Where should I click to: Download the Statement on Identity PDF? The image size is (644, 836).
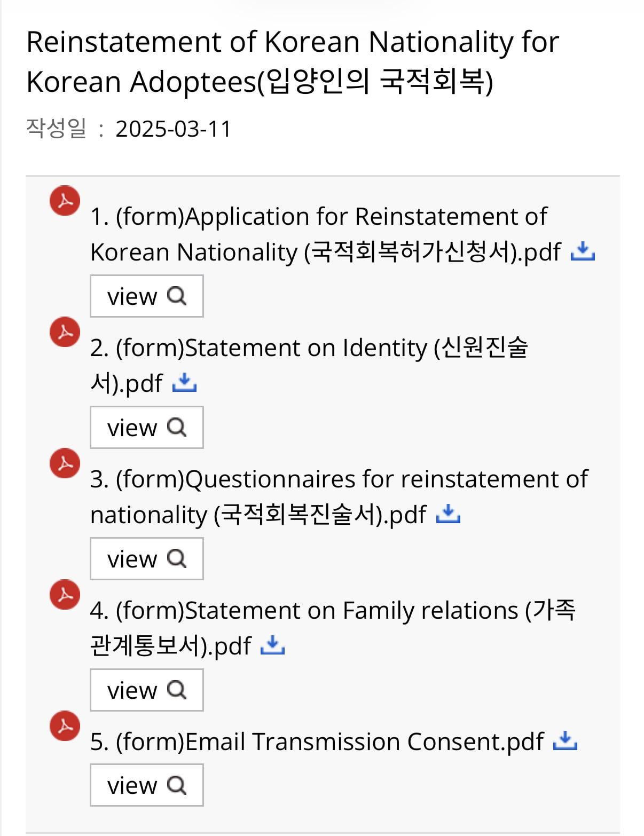(184, 382)
